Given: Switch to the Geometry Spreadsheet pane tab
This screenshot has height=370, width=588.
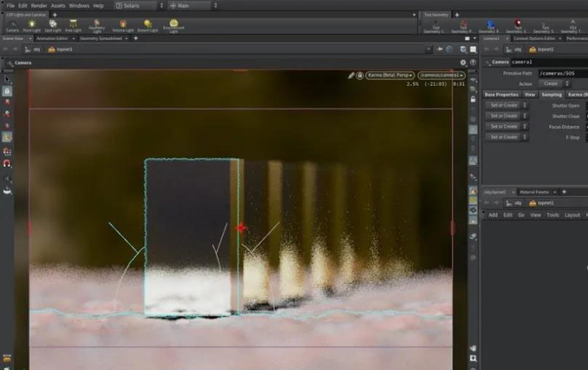Looking at the screenshot, I should tap(101, 38).
